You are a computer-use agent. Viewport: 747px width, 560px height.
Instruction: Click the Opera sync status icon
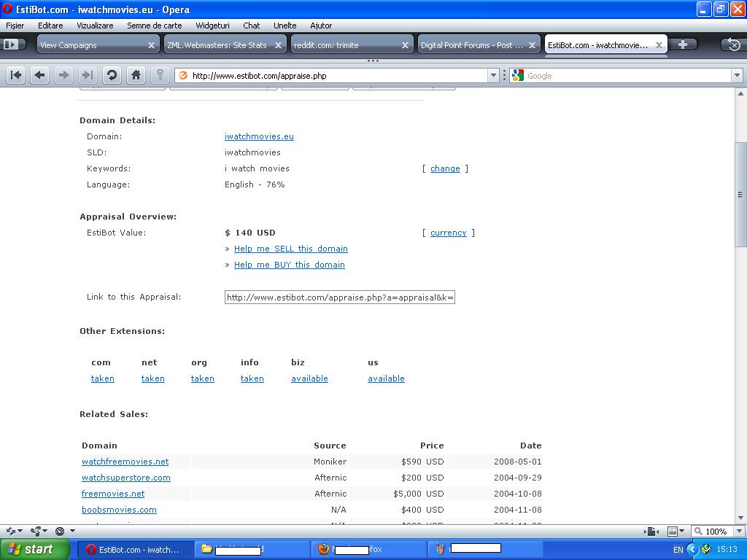click(x=11, y=531)
